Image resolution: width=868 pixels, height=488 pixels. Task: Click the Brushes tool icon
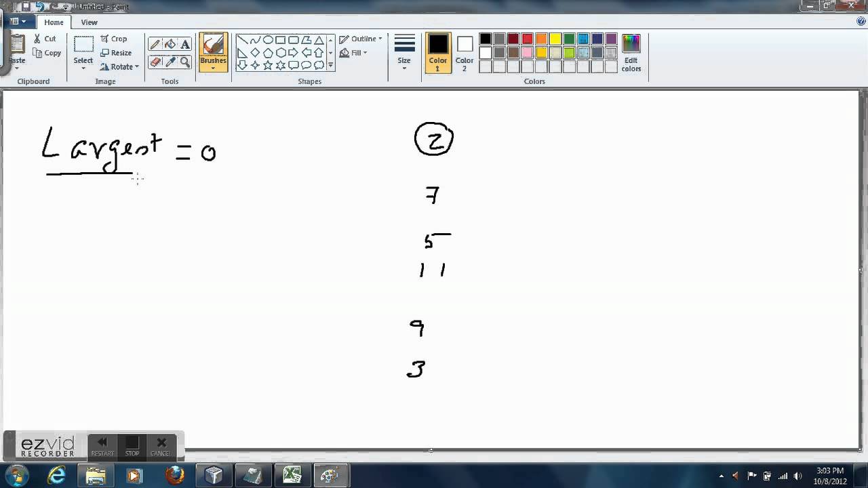coord(213,45)
